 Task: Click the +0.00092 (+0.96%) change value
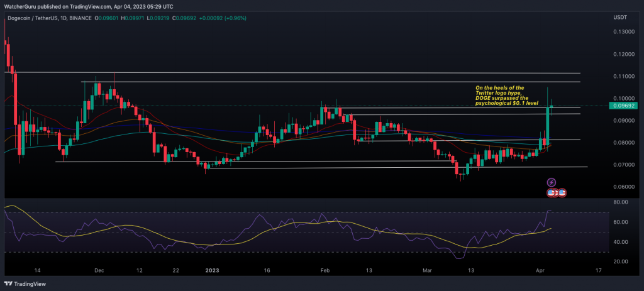(223, 18)
